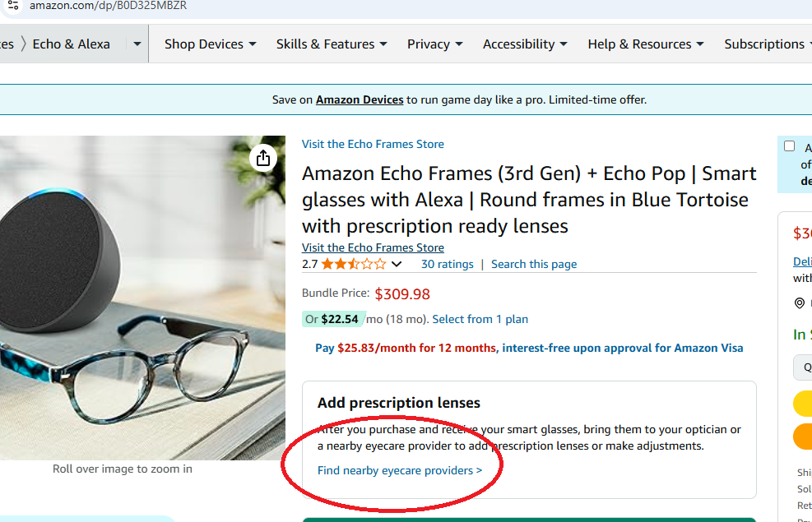
Task: Click the delivery location pin icon
Action: click(x=800, y=303)
